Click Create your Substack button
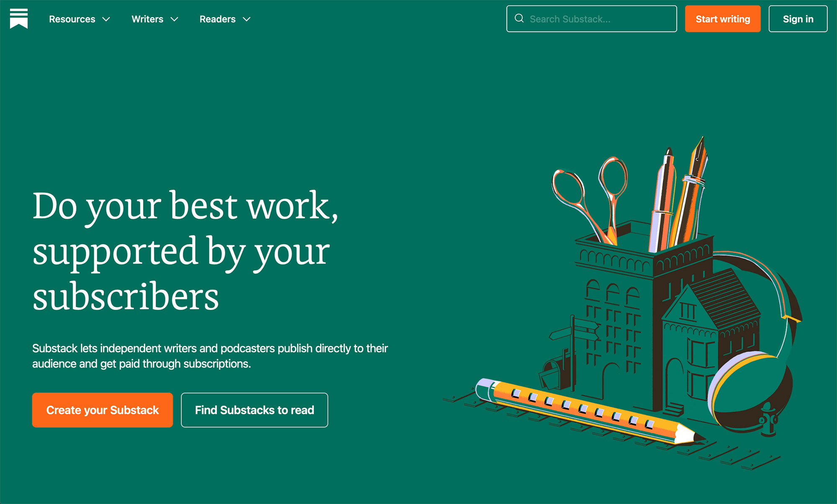The image size is (837, 504). click(x=102, y=409)
